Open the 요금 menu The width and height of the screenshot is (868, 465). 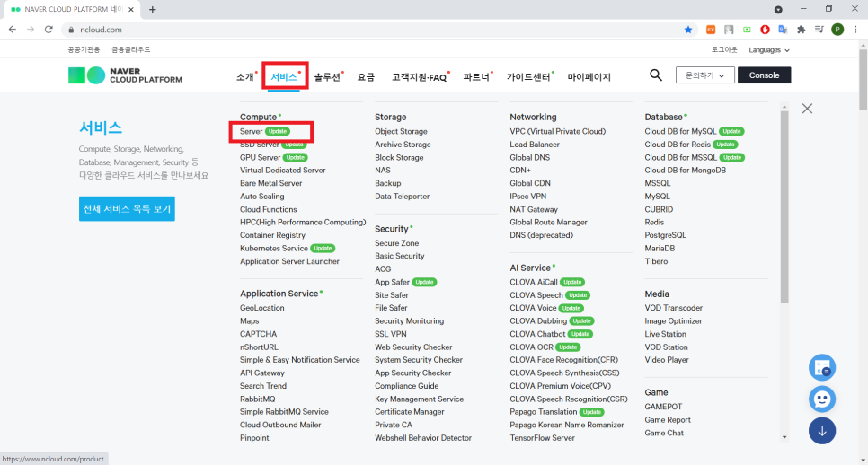click(366, 77)
